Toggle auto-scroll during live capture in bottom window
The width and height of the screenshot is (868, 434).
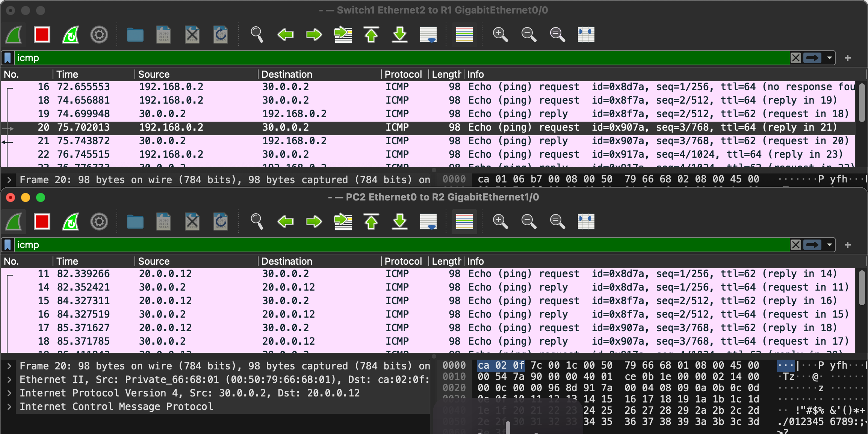click(428, 222)
